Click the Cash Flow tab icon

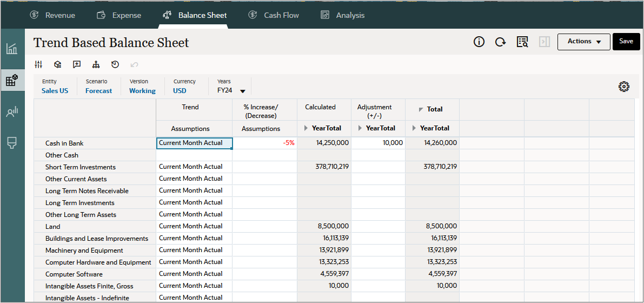[x=253, y=15]
